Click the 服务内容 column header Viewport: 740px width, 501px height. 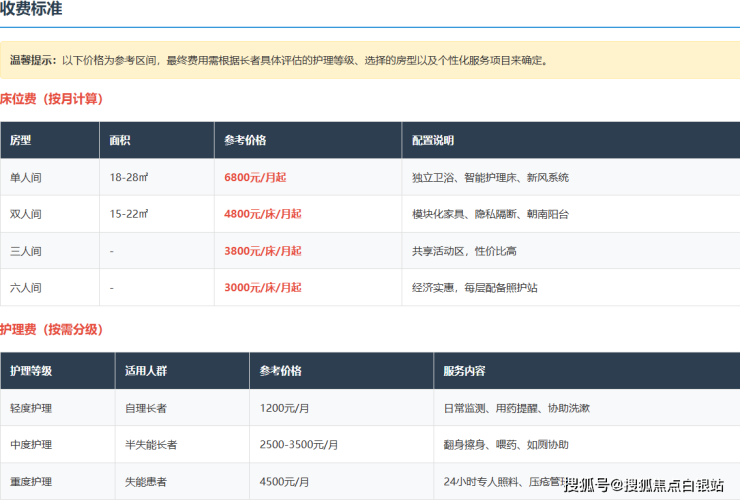tap(464, 371)
